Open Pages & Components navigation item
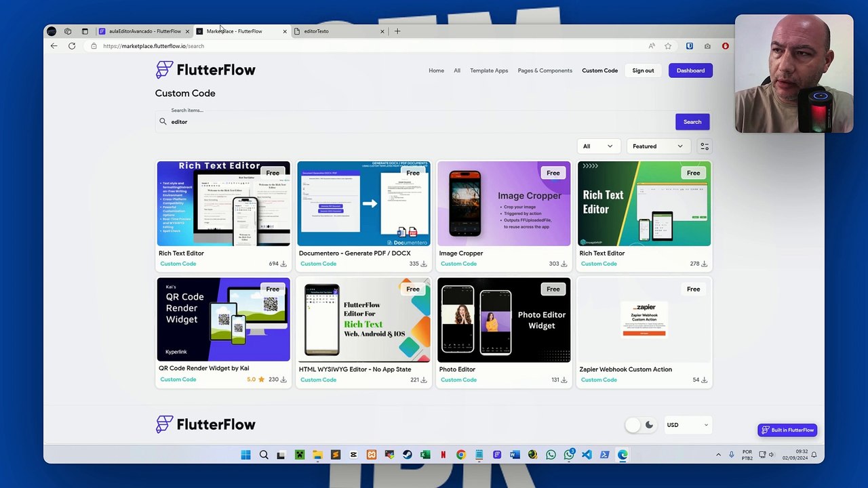This screenshot has height=488, width=868. [545, 70]
